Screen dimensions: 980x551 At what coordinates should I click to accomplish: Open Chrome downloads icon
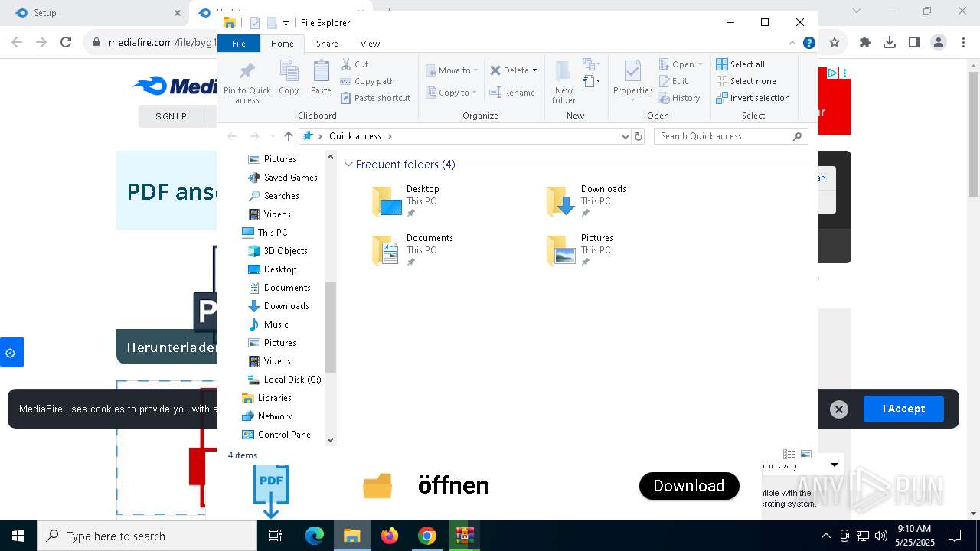(890, 43)
